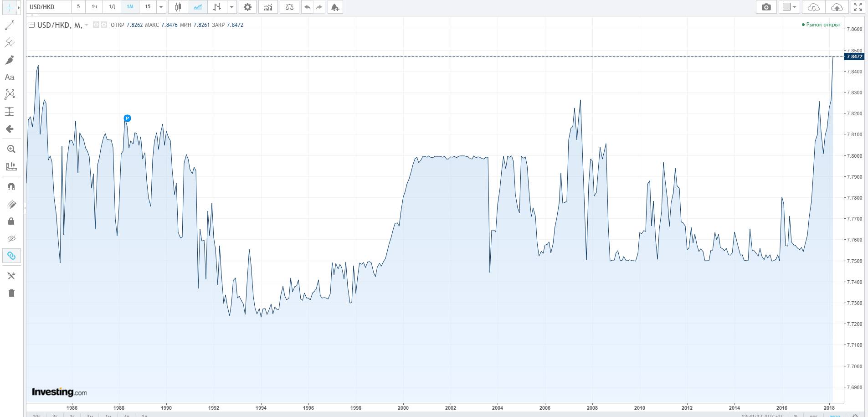
Task: Click the undo arrow
Action: click(308, 7)
